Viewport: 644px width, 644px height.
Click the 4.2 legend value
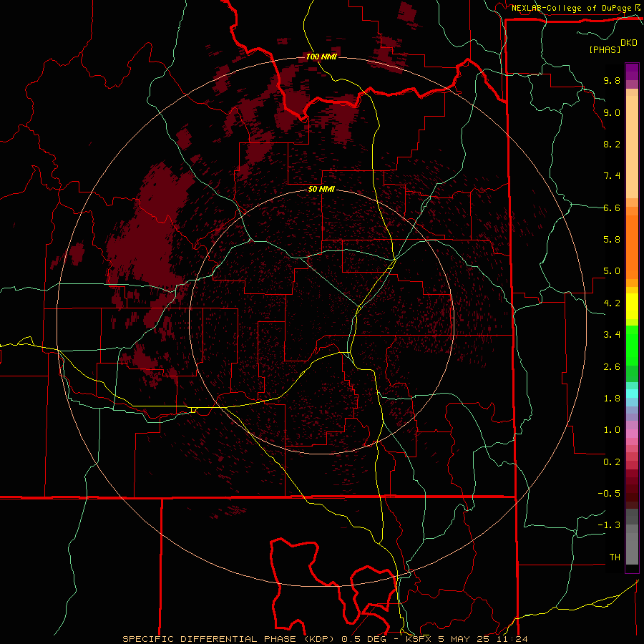(612, 303)
